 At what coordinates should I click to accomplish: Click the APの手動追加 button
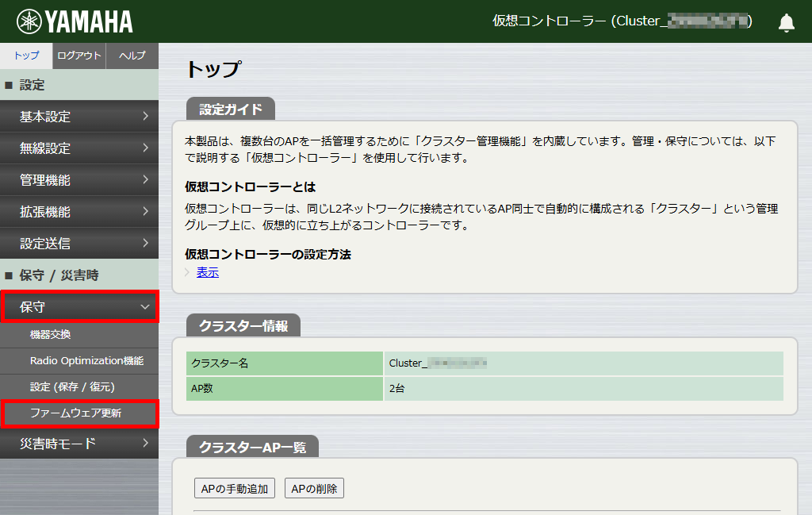pos(235,488)
